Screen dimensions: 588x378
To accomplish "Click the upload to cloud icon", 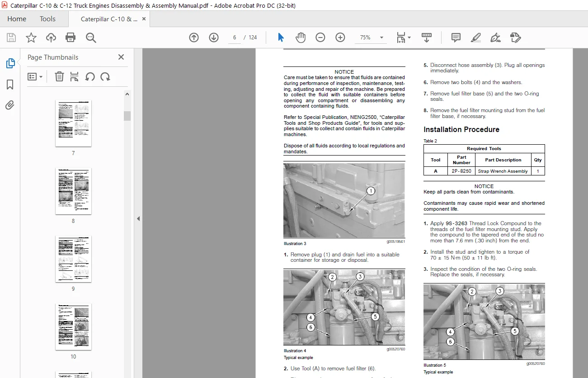I will [x=51, y=38].
